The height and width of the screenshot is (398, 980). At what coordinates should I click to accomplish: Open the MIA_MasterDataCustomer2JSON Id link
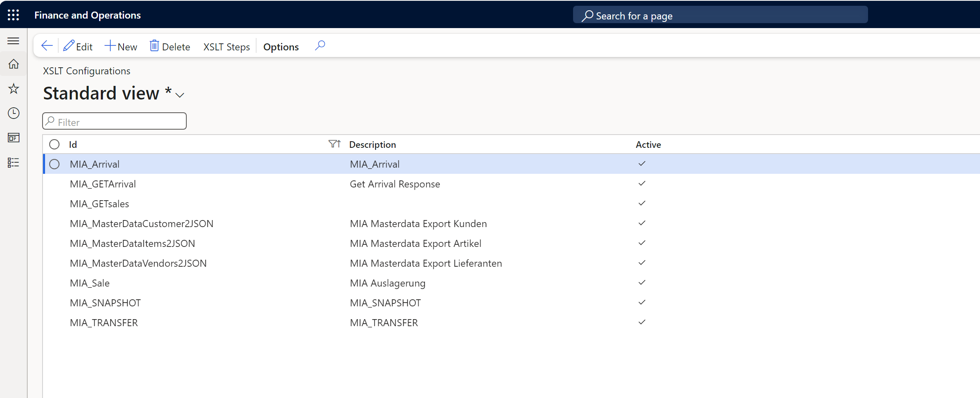(141, 224)
